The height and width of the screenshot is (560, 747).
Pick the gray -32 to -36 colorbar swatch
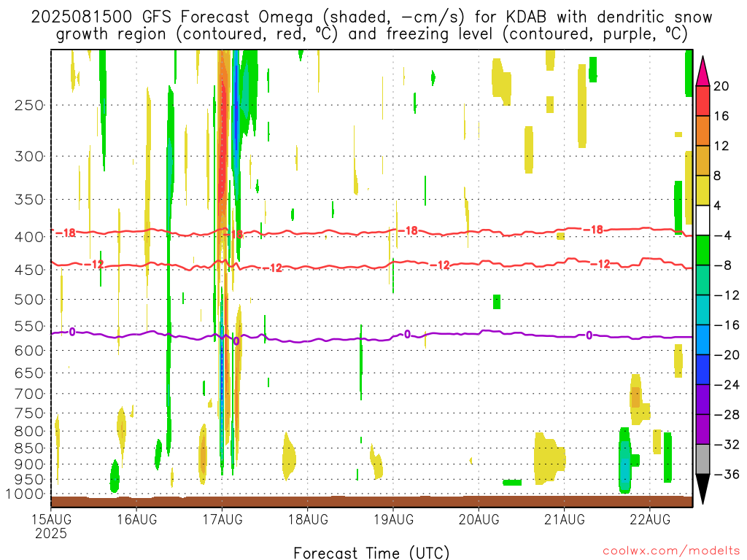click(x=703, y=459)
